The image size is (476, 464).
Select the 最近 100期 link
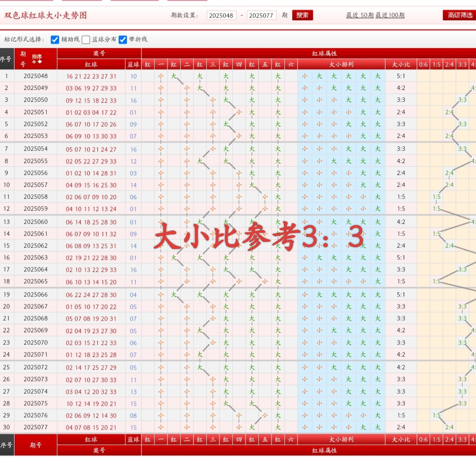pyautogui.click(x=390, y=15)
